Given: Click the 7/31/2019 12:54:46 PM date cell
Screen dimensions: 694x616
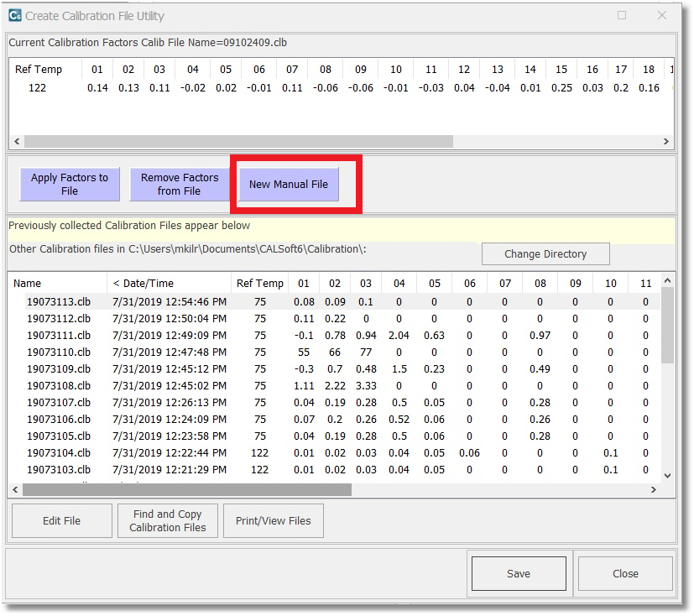Looking at the screenshot, I should [170, 302].
